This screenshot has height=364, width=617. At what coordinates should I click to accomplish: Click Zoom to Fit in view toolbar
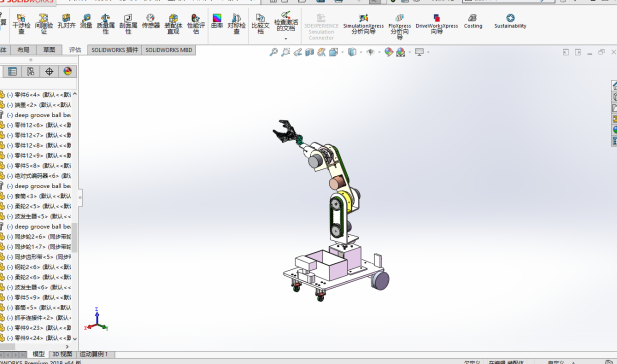tap(273, 52)
